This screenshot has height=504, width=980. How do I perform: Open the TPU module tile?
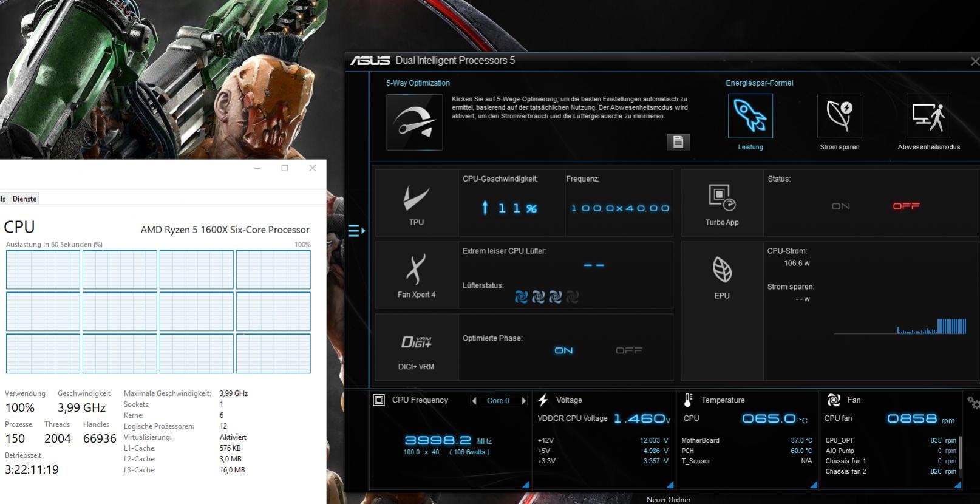(417, 203)
